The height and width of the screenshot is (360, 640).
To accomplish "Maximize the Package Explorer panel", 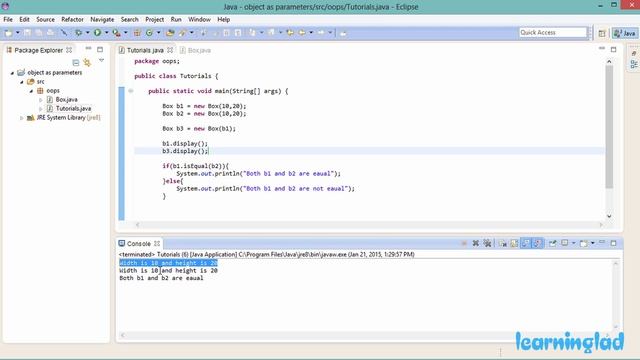I will (100, 49).
